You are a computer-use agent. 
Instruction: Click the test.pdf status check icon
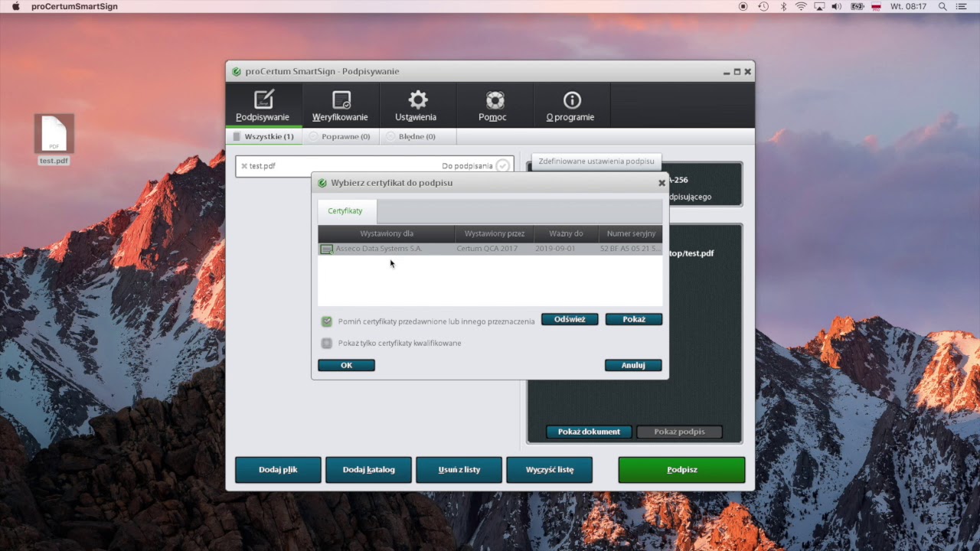tap(502, 166)
